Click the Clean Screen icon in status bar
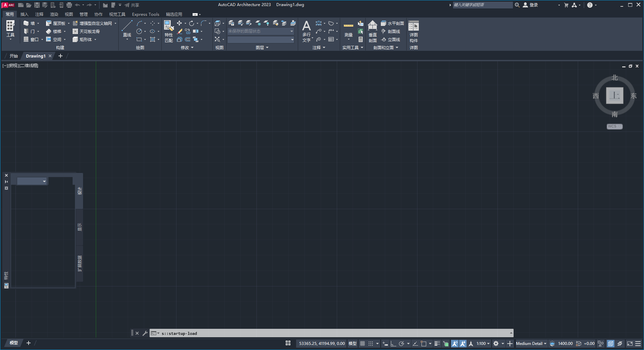Screen dimensions: 644x350 (x=630, y=344)
